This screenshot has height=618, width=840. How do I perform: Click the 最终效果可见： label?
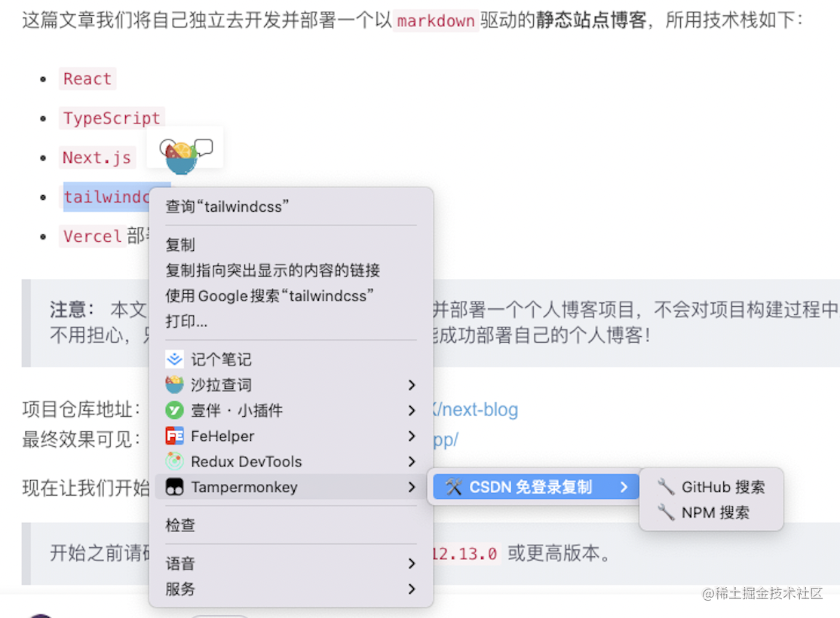82,439
